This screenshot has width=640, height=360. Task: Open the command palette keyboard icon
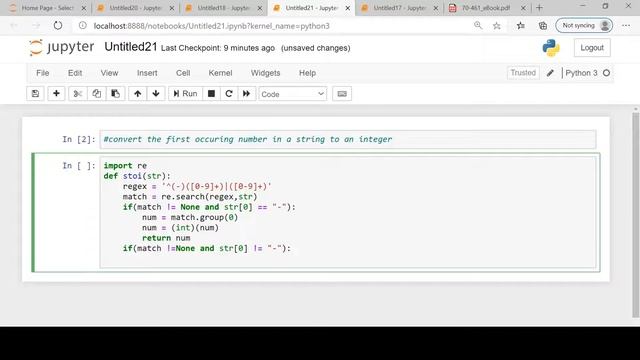(342, 94)
